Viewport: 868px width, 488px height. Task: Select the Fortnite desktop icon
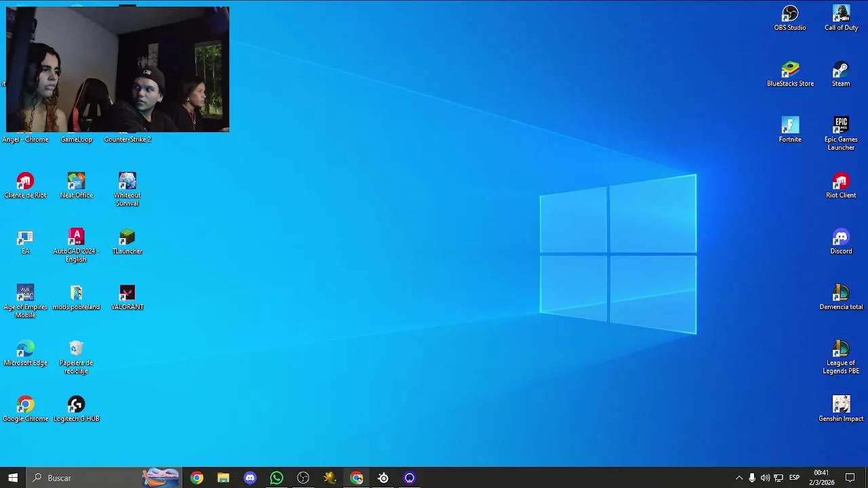point(790,129)
